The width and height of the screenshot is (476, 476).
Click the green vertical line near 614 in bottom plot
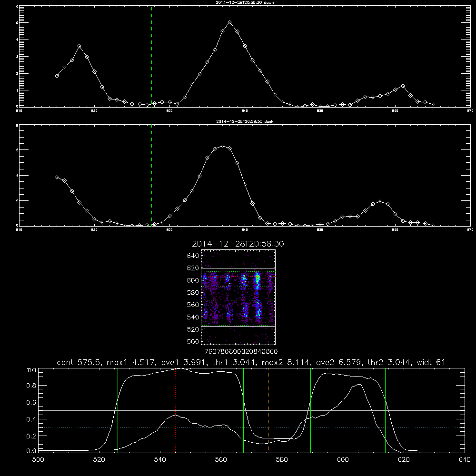tap(385, 410)
